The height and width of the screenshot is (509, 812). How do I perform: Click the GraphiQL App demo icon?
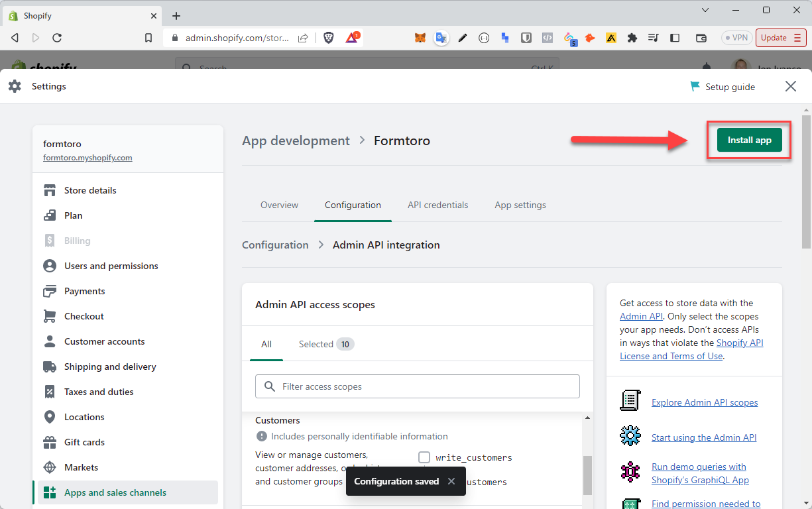coord(630,471)
